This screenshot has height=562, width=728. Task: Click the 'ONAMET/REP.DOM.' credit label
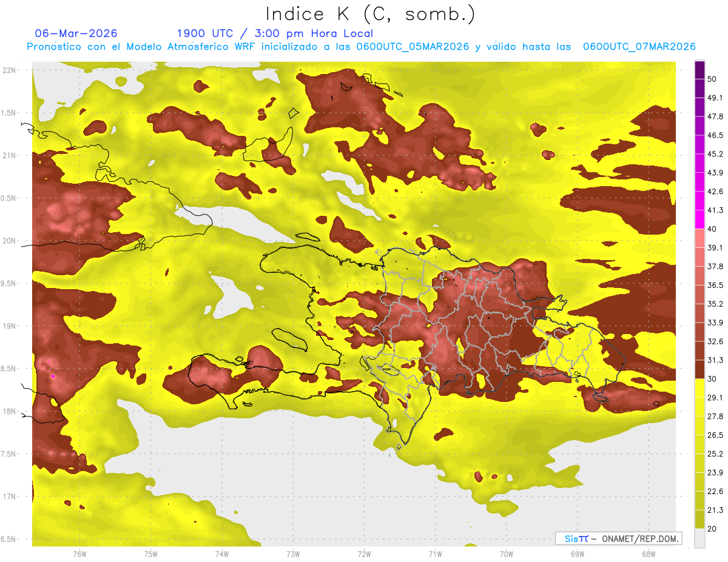[640, 538]
